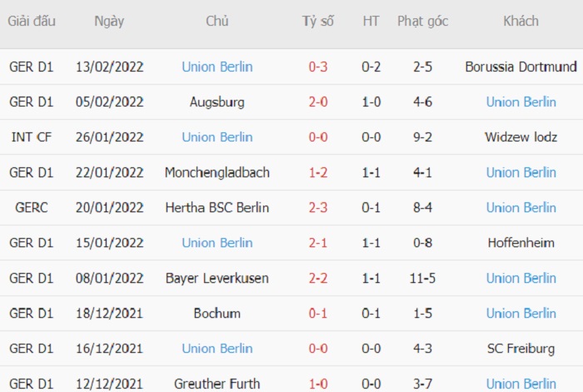Open Union Berlin link in 15/01/2022 row
The height and width of the screenshot is (392, 583).
pyautogui.click(x=217, y=243)
